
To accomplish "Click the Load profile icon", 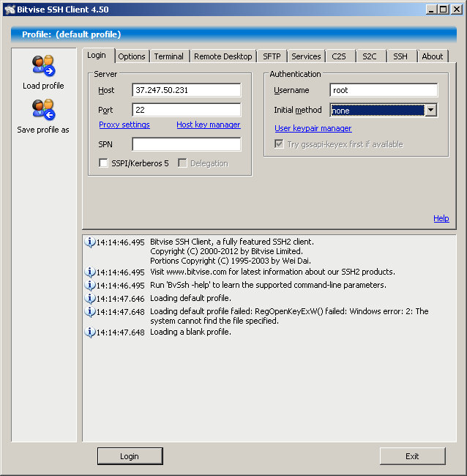I will point(43,66).
